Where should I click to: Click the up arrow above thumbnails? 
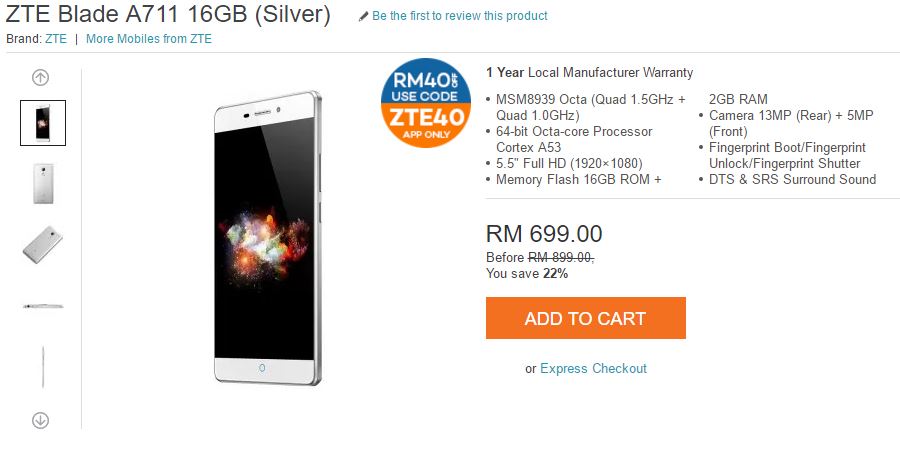tap(40, 78)
